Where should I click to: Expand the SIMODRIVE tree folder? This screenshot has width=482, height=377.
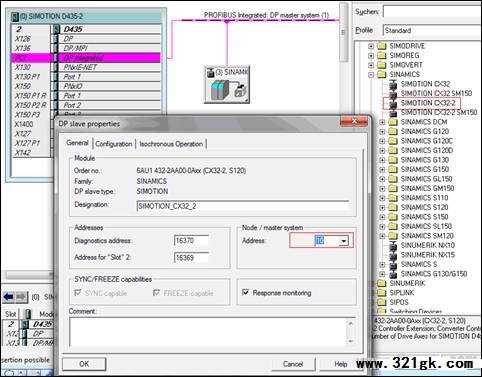tap(371, 46)
